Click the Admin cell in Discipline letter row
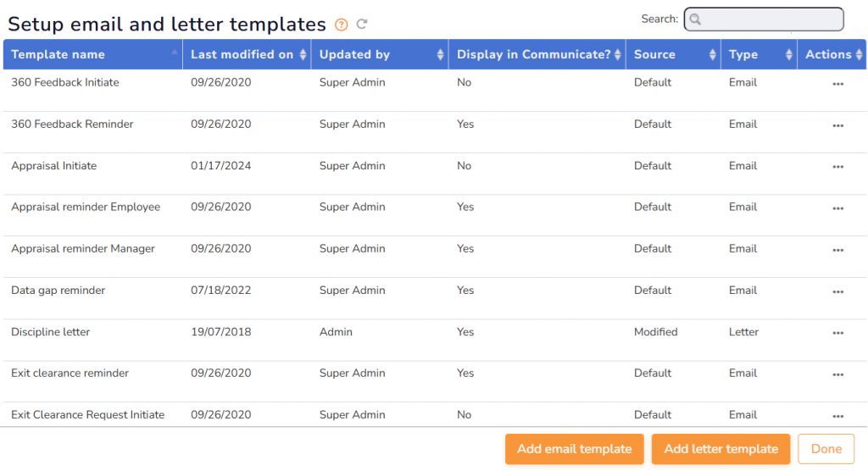868x471 pixels. 336,331
